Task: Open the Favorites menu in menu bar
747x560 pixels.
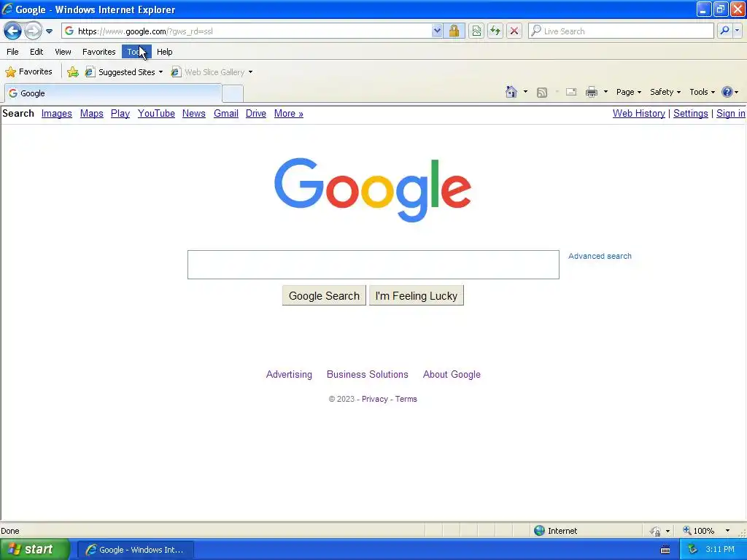Action: point(99,52)
